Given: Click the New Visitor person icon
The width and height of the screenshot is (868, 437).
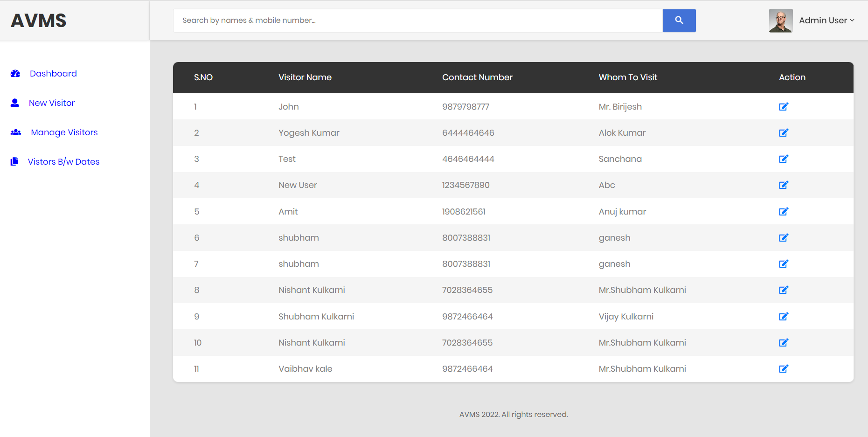Looking at the screenshot, I should (15, 103).
